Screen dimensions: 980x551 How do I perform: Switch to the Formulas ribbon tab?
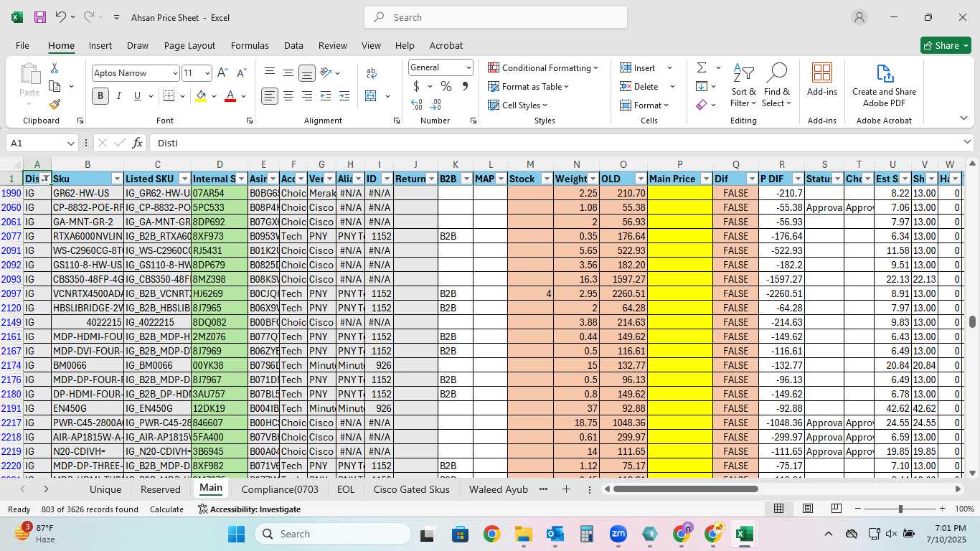pos(250,45)
